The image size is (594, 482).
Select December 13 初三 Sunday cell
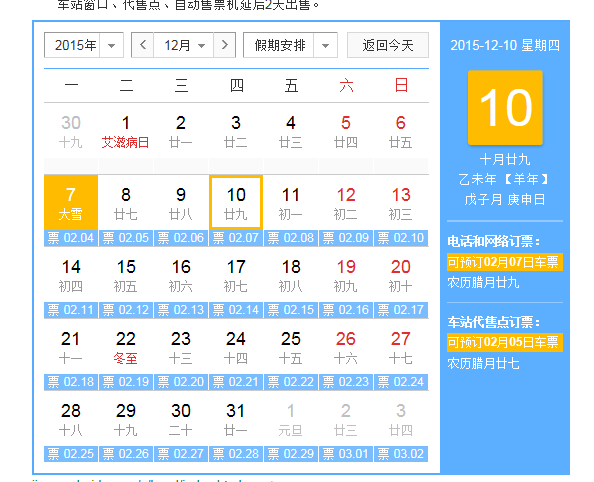(x=401, y=203)
